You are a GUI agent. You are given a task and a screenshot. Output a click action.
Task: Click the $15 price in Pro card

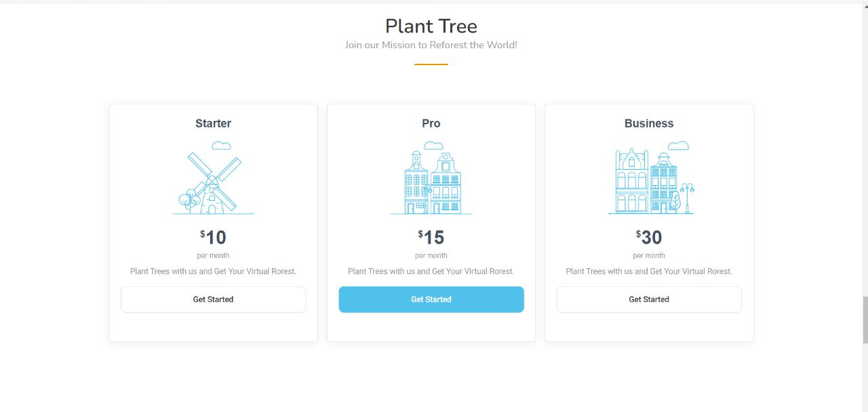pos(431,238)
